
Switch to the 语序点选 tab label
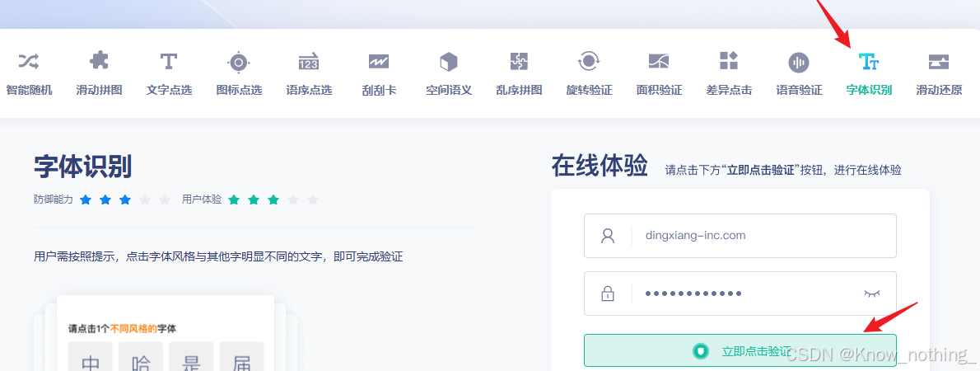point(309,90)
